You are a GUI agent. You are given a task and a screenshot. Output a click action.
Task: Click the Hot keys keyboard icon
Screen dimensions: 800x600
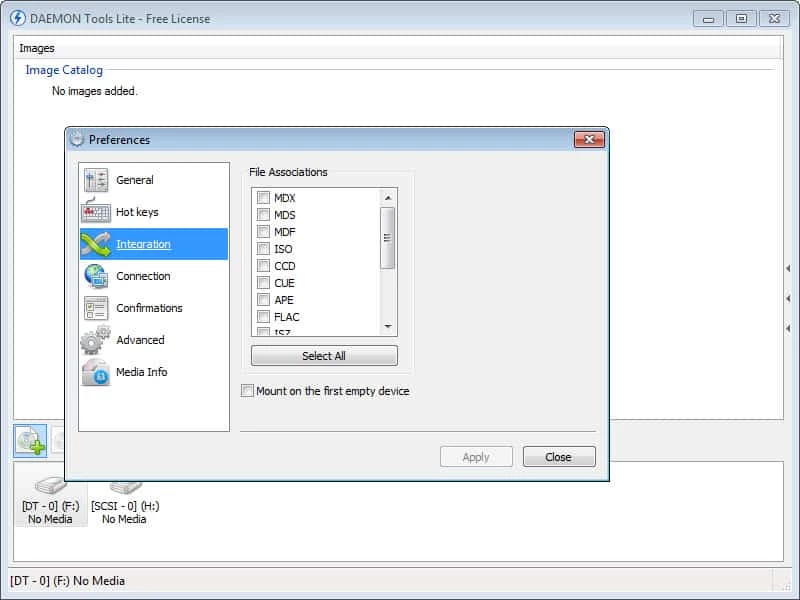pos(96,212)
